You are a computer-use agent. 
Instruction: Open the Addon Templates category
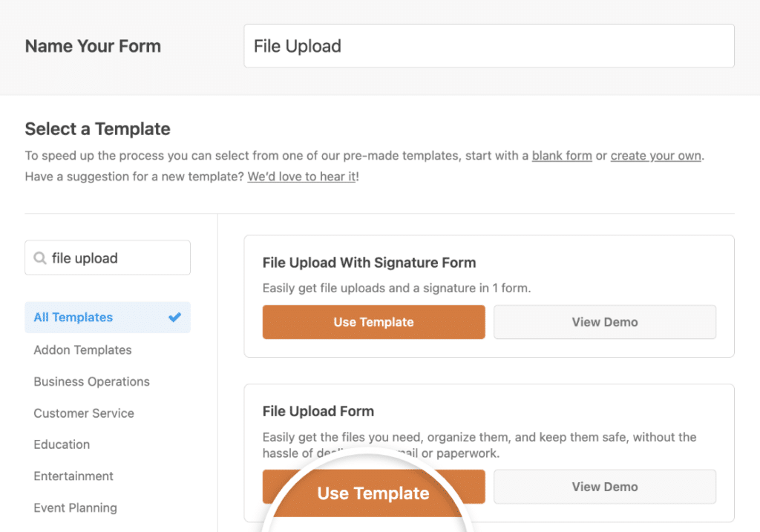tap(82, 349)
